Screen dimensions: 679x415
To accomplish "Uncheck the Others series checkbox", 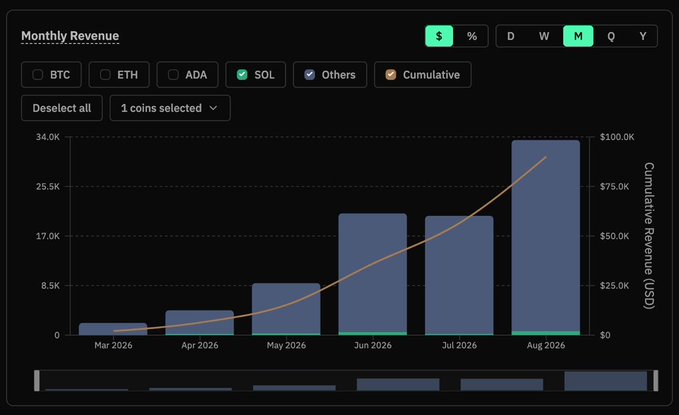I will pyautogui.click(x=310, y=75).
